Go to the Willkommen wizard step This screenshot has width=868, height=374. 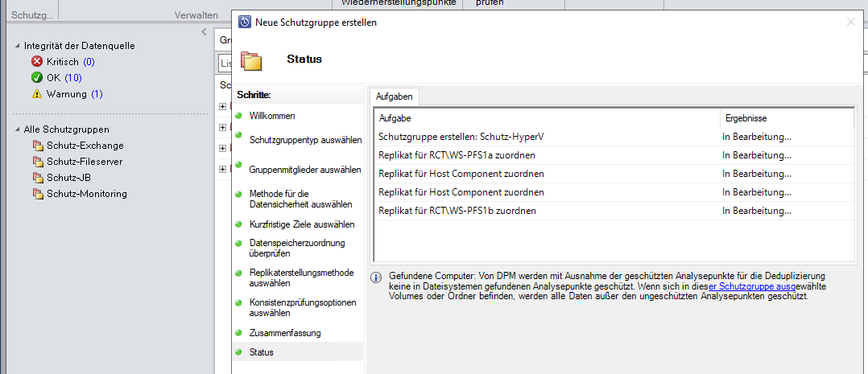point(272,116)
